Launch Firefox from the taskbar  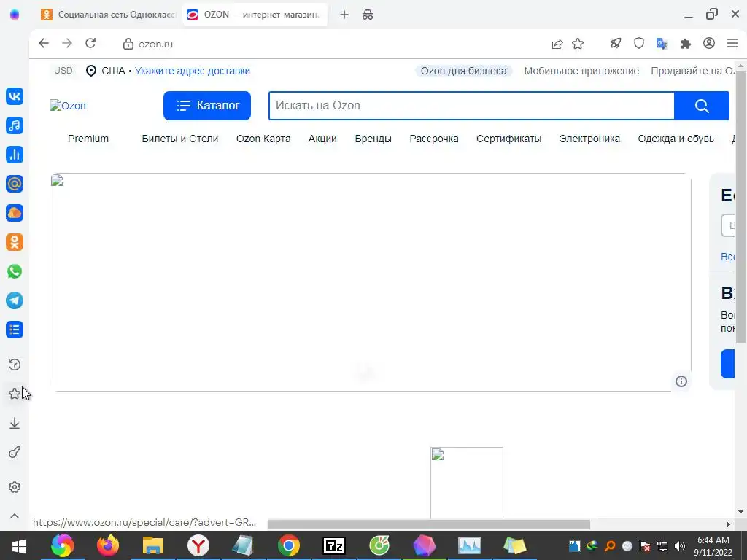pos(108,545)
